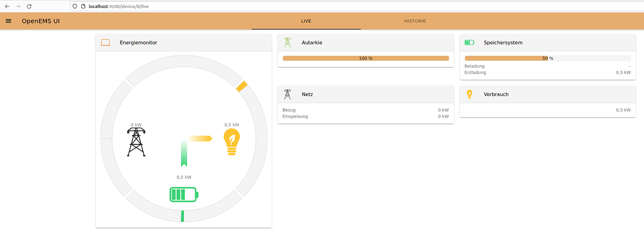Click the Einspeisung row label

[295, 116]
